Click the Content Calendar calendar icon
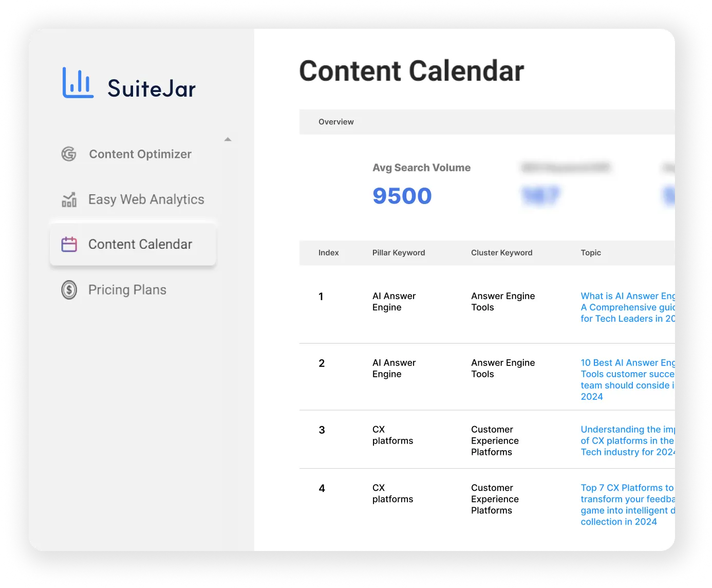 point(69,244)
